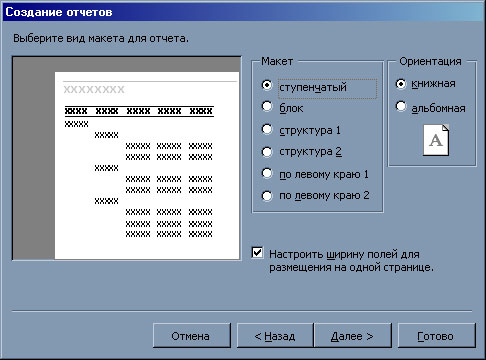Select структура 2 layout
The width and height of the screenshot is (486, 360).
coord(267,152)
